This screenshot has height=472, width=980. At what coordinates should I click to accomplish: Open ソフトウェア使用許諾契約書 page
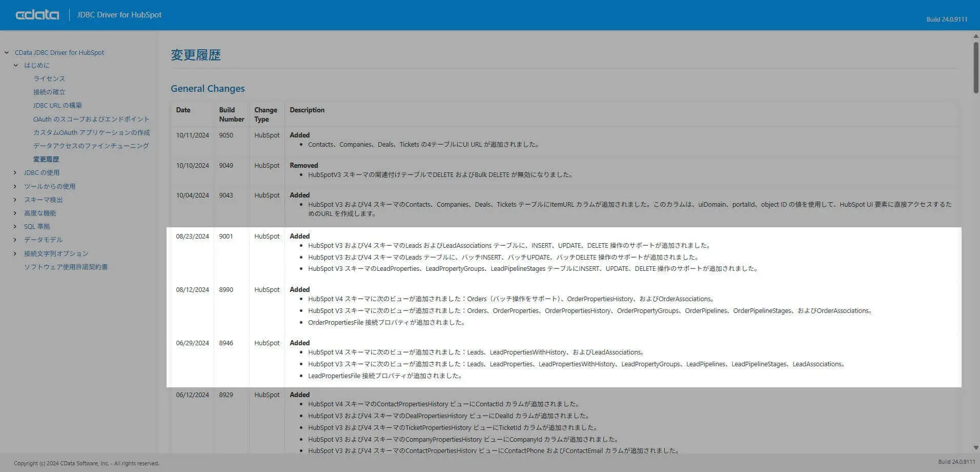[66, 267]
